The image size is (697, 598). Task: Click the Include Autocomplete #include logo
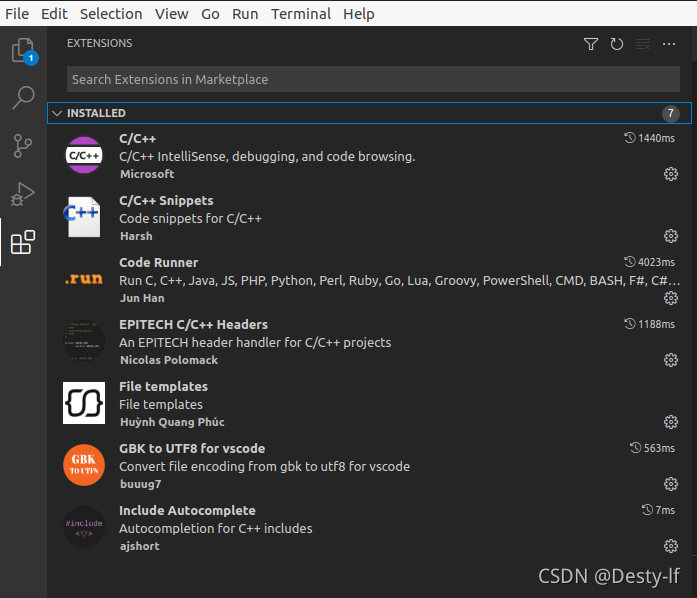pos(84,527)
